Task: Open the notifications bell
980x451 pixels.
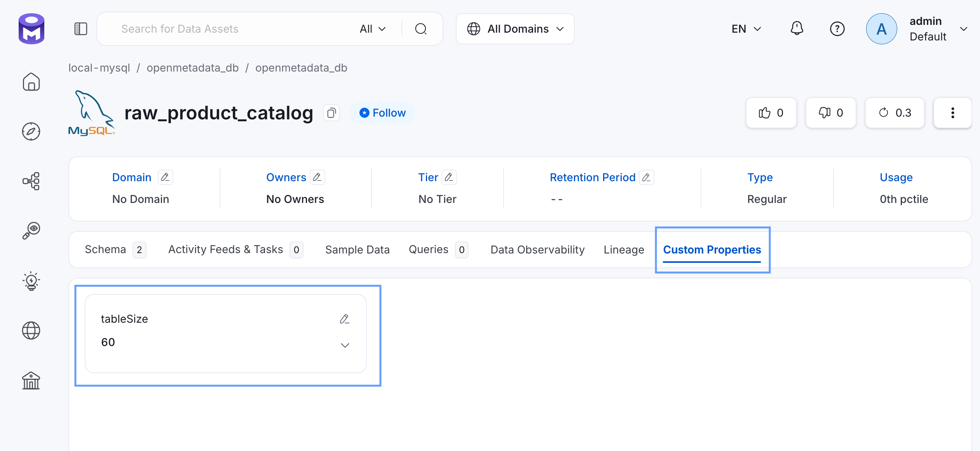Action: 797,28
